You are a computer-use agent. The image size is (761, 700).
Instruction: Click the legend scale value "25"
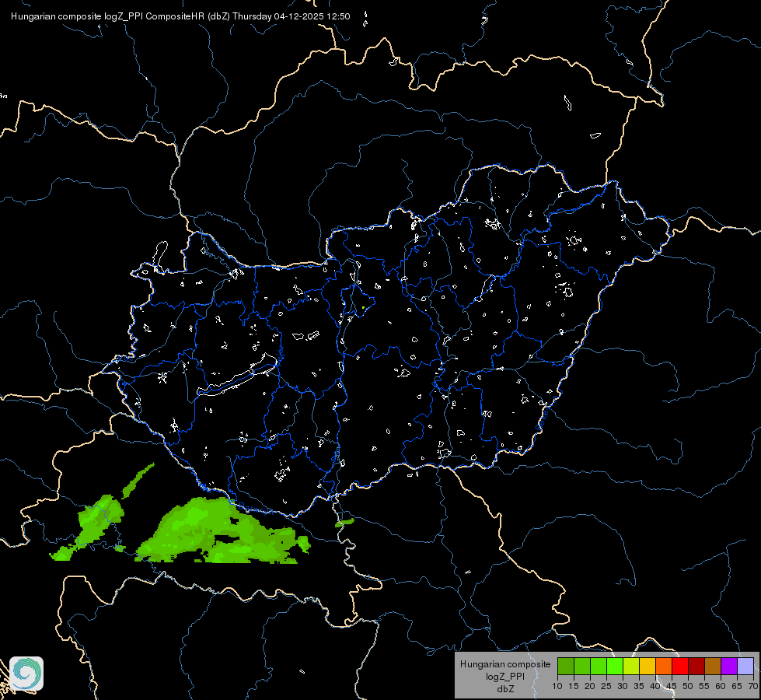(606, 687)
